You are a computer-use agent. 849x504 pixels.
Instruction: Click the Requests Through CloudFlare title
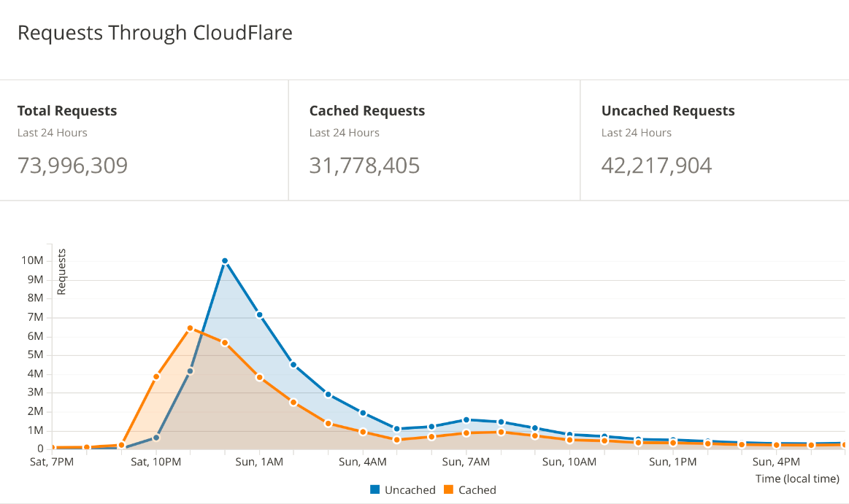point(155,33)
